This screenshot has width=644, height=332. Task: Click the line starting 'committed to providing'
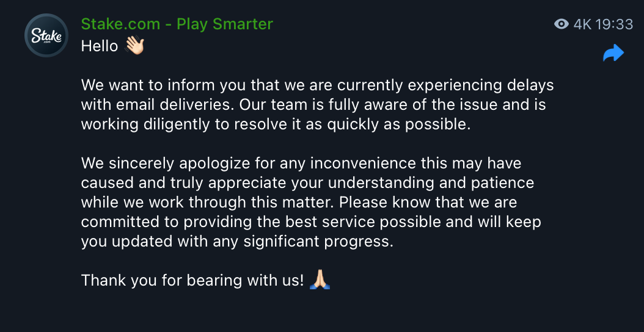(311, 222)
